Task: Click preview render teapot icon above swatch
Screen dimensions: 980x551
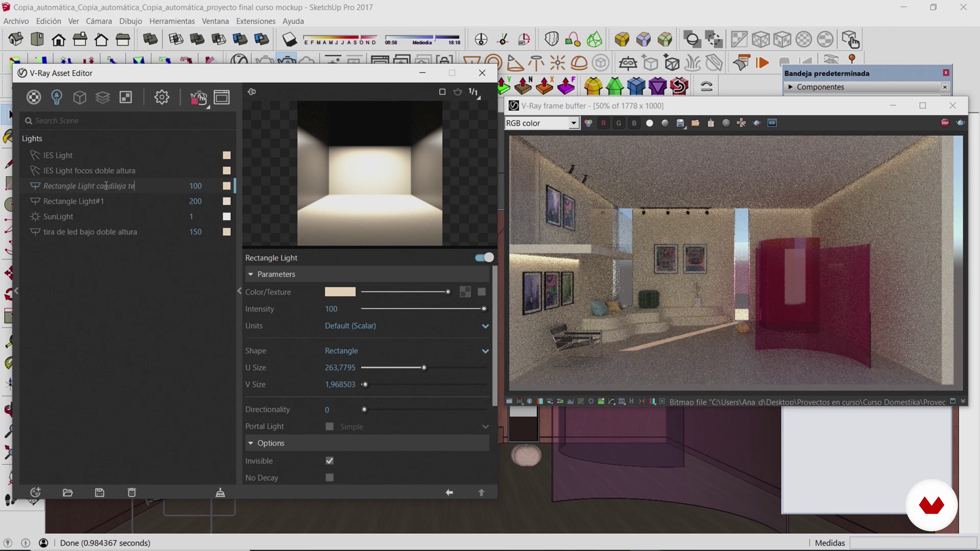Action: [458, 92]
